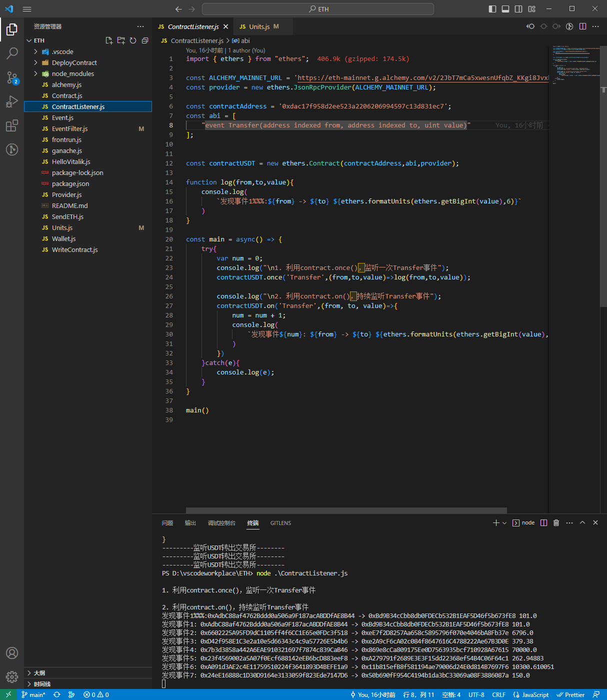Screen dimensions: 607x700
Task: Click the code minimap preview
Action: tap(576, 65)
